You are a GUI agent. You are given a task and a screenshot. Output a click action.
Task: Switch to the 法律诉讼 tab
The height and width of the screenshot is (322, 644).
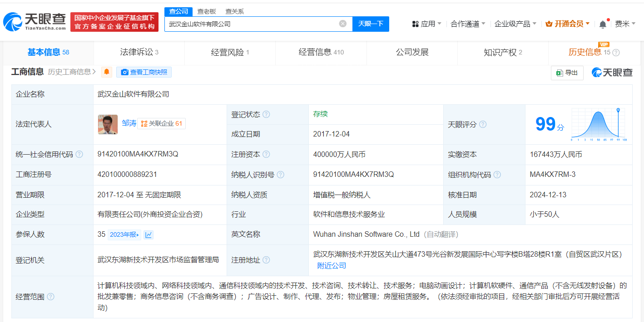tap(139, 52)
